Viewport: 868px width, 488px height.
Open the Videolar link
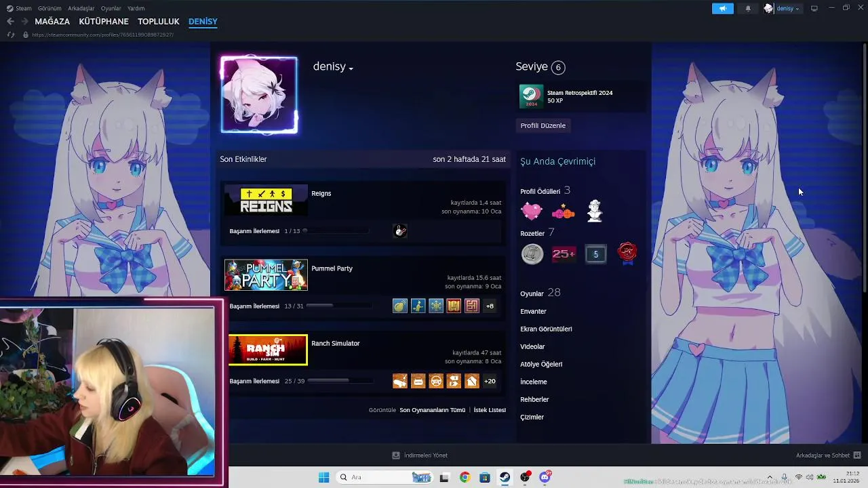click(x=532, y=347)
